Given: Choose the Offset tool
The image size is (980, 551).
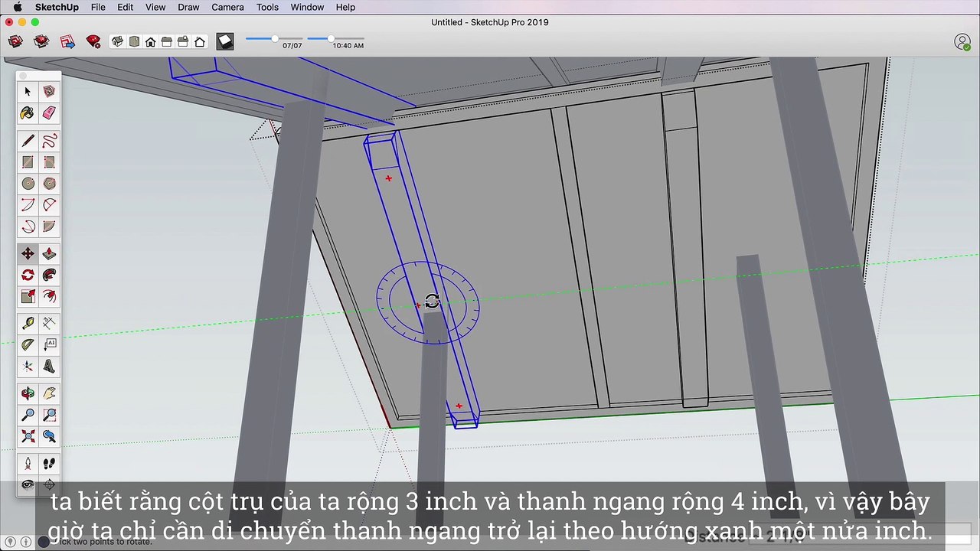Looking at the screenshot, I should [x=49, y=296].
